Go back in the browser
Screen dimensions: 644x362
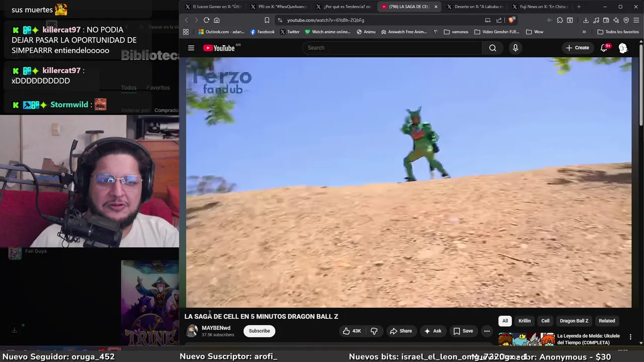point(186,20)
